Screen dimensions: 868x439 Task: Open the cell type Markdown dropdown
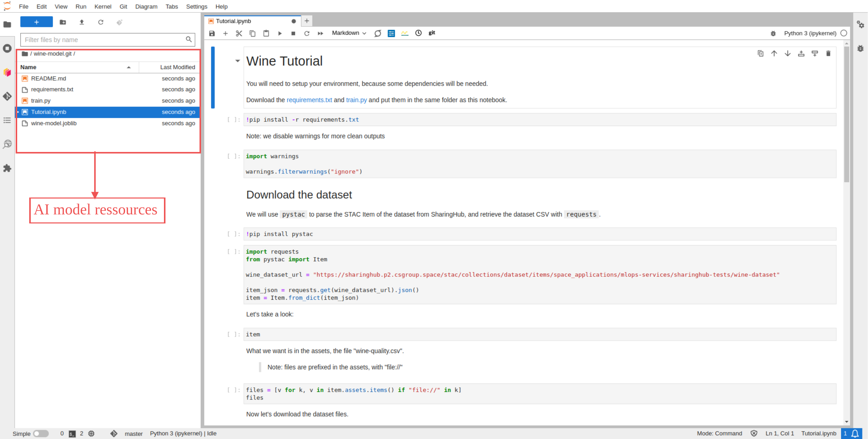tap(349, 33)
